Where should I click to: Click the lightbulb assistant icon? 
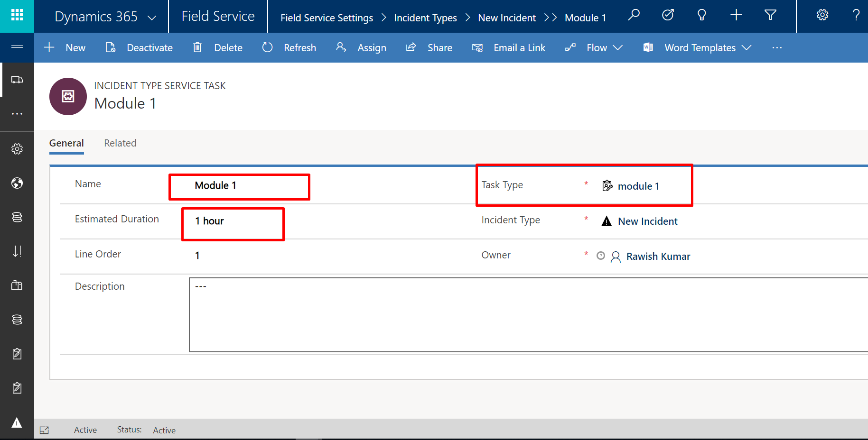click(x=701, y=16)
